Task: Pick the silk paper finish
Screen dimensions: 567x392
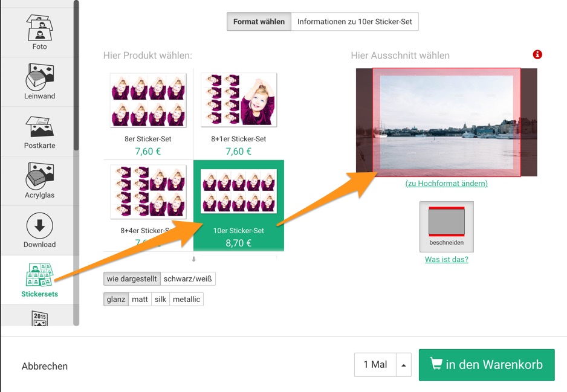Action: 160,300
